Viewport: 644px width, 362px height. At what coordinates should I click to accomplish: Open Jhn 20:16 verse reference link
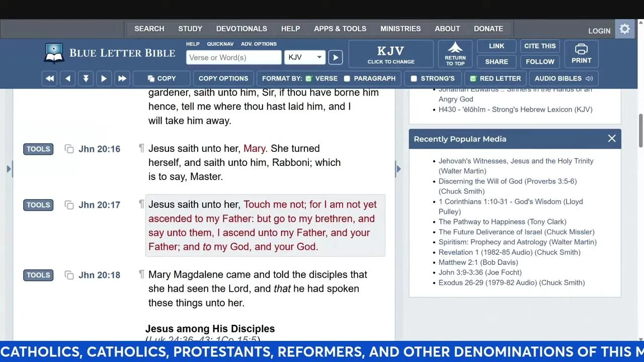pyautogui.click(x=99, y=149)
